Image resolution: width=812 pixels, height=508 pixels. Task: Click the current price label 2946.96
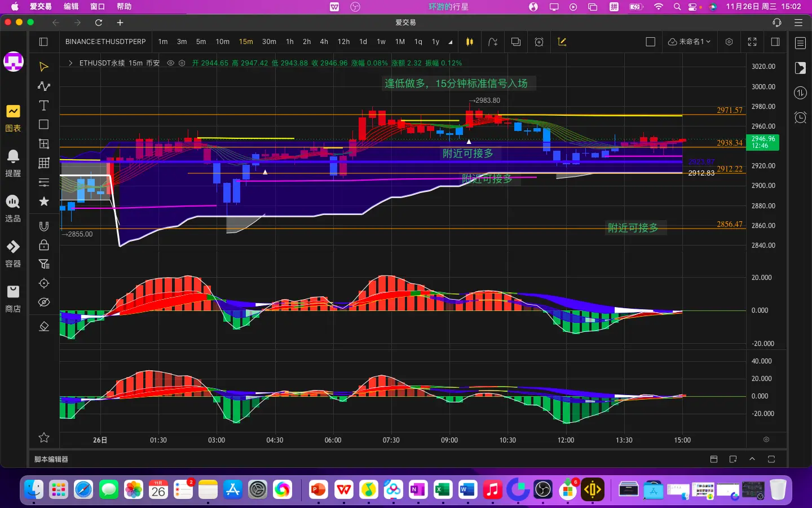click(x=762, y=142)
